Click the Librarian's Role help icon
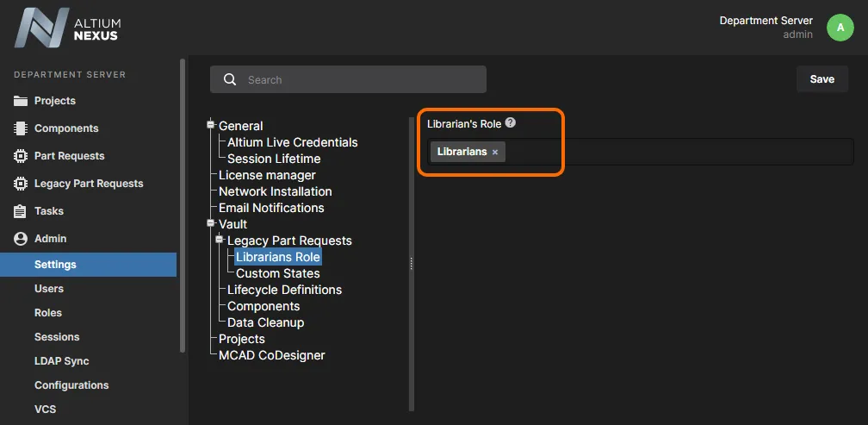 511,123
